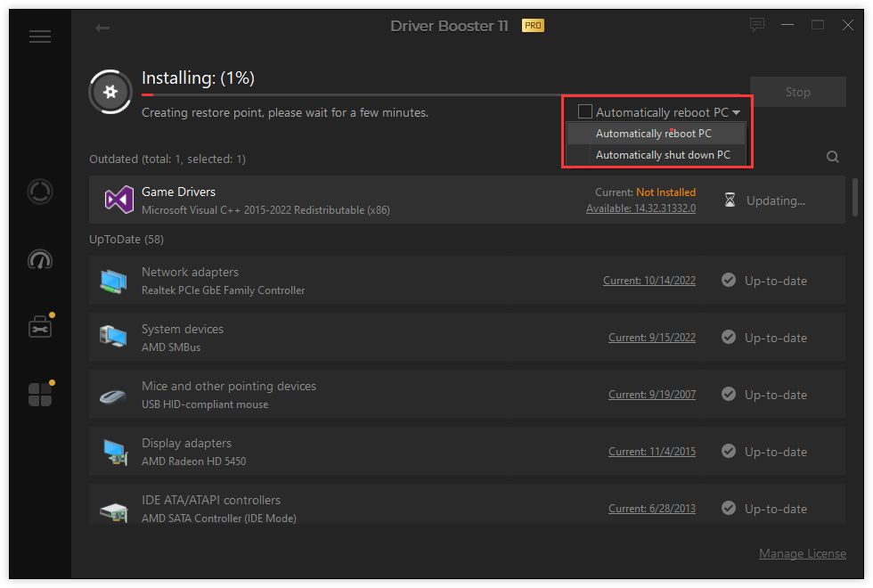Click Installing: (1%) heading
This screenshot has width=873, height=588.
coord(198,78)
